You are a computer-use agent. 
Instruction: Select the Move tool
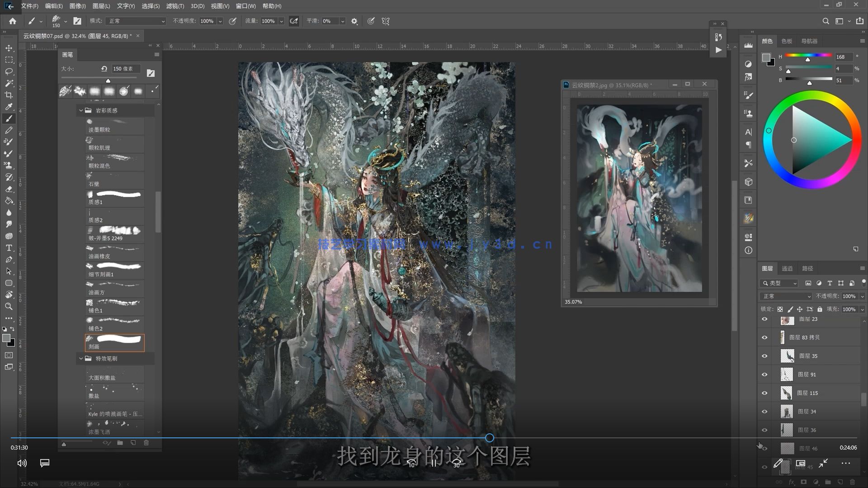pos(9,48)
